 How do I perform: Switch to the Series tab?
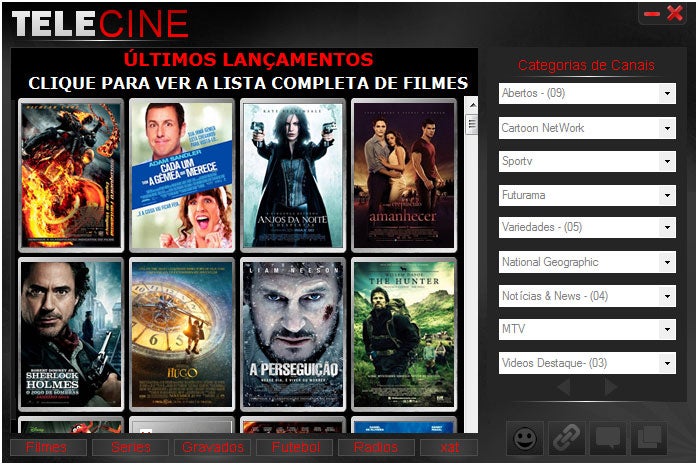tap(130, 447)
